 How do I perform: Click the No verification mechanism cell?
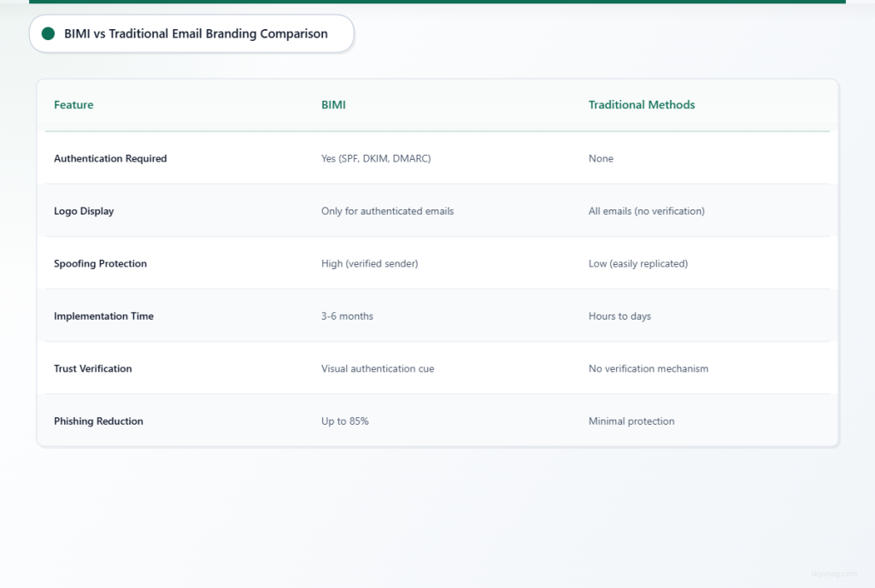(x=648, y=368)
